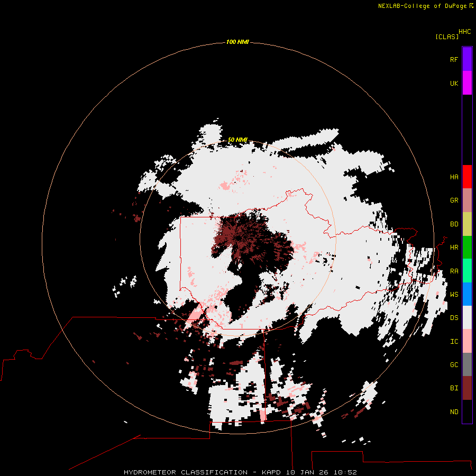Click the ND black legend swatch

coord(467,411)
